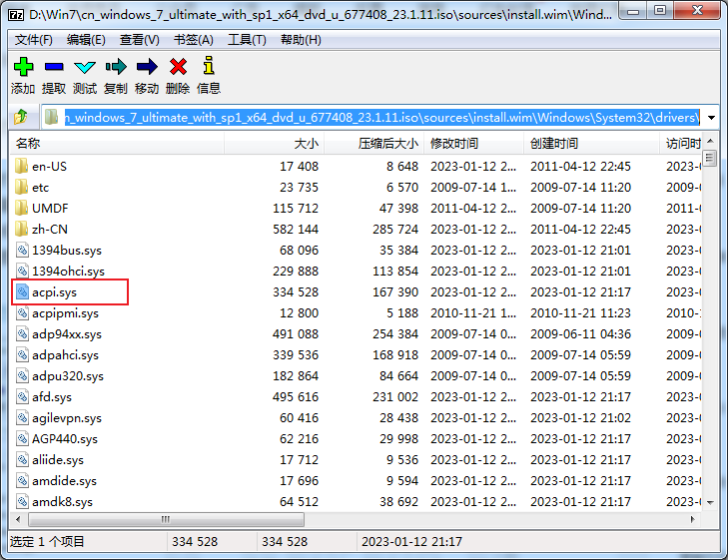
Task: Open the Tools (工具) menu
Action: 247,40
